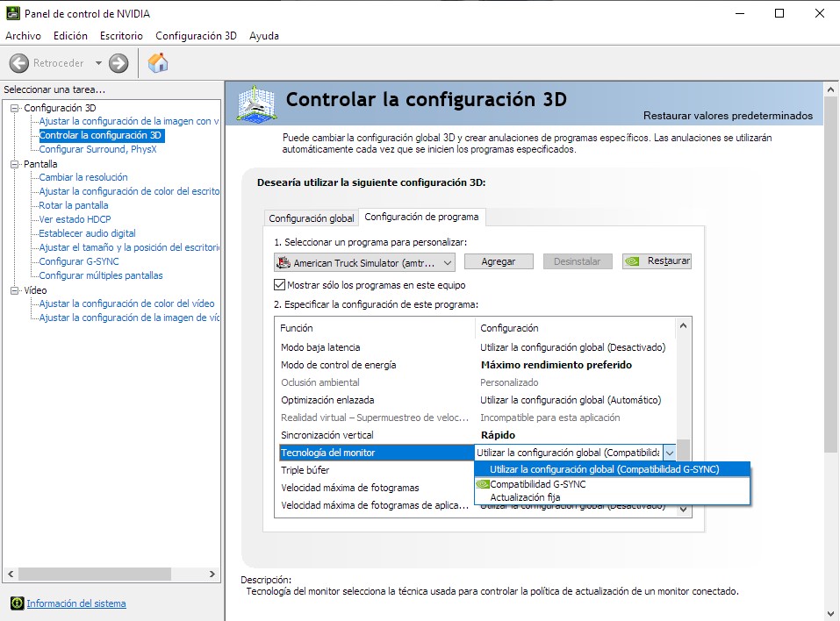
Task: Open the program selection combo box
Action: [x=364, y=262]
